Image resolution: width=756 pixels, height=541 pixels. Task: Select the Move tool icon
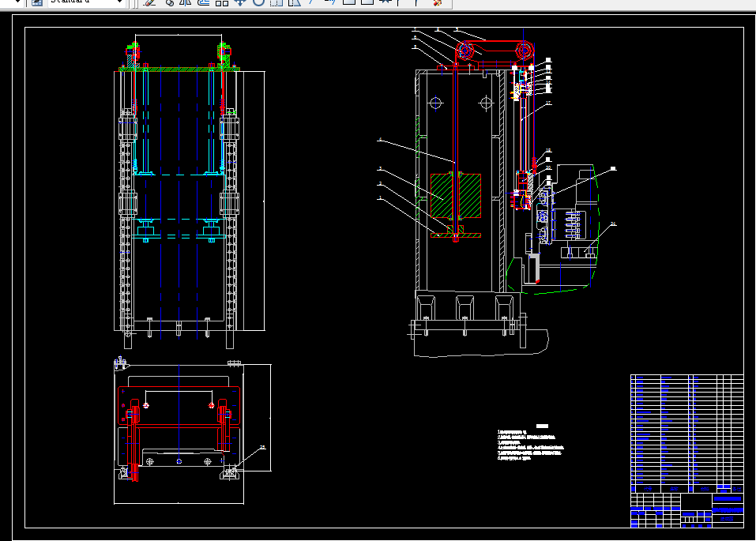click(239, 2)
